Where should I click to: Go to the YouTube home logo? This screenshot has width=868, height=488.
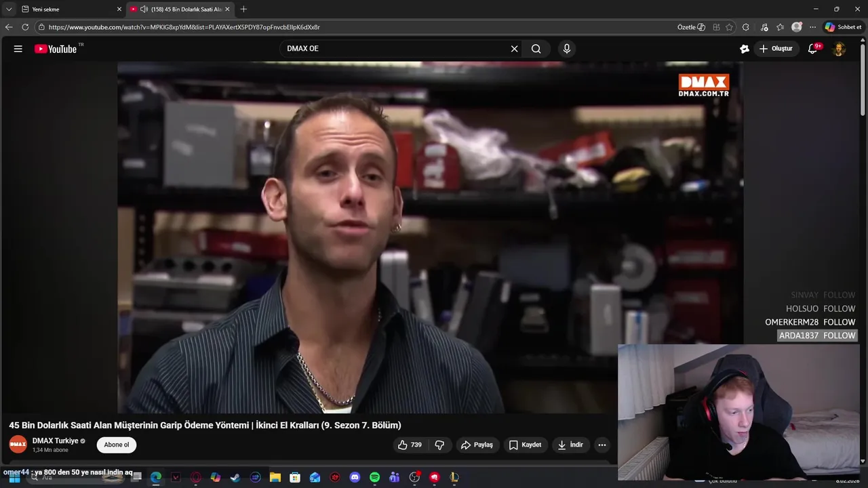(56, 49)
